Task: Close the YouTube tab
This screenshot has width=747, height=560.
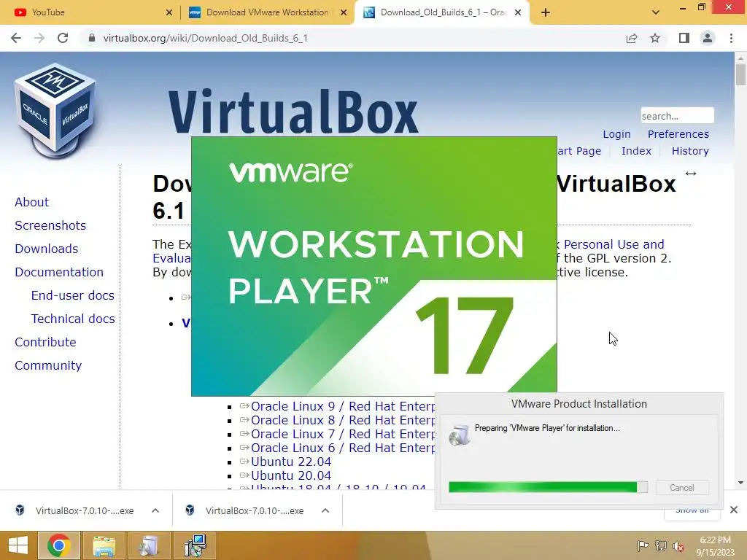Action: point(169,12)
